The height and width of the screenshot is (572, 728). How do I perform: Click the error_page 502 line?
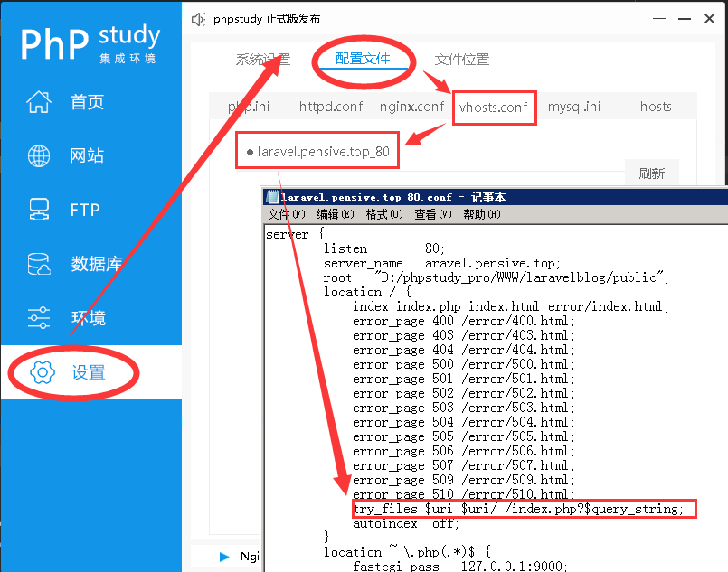click(x=464, y=393)
